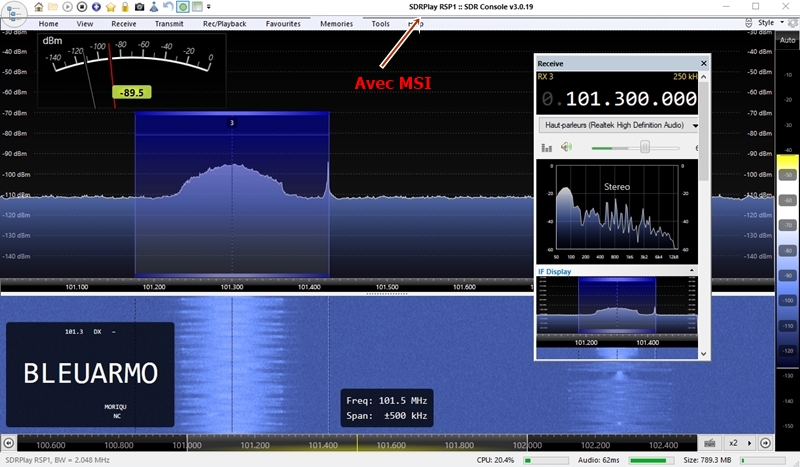Stop the radio with the Stop icon
Screen dimensions: 800x467
click(x=82, y=7)
